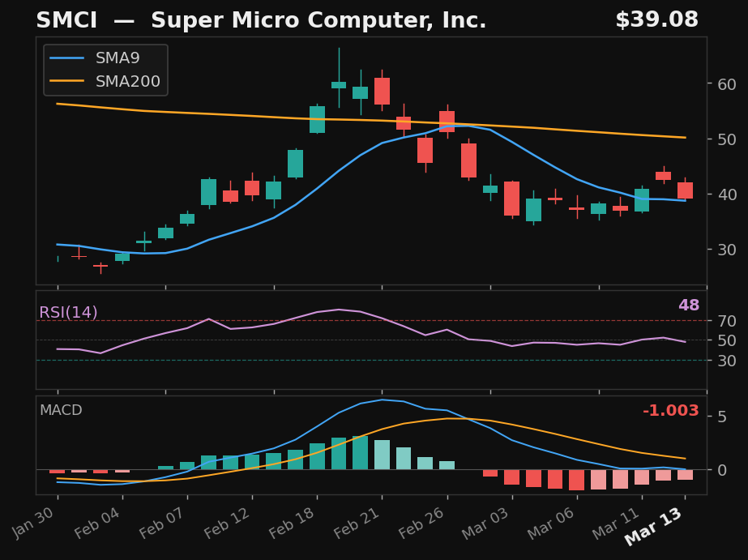Click the RSI axis 70 level label
The width and height of the screenshot is (748, 560).
(727, 321)
